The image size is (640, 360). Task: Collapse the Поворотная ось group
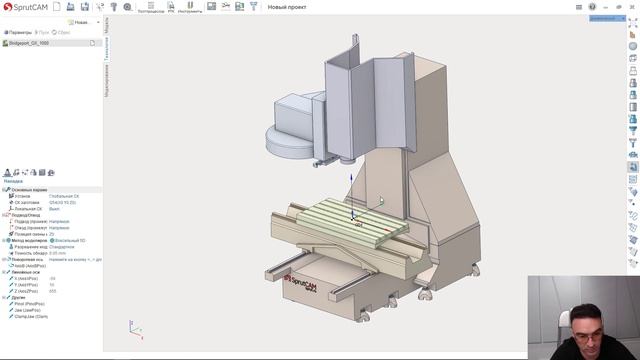point(4,259)
